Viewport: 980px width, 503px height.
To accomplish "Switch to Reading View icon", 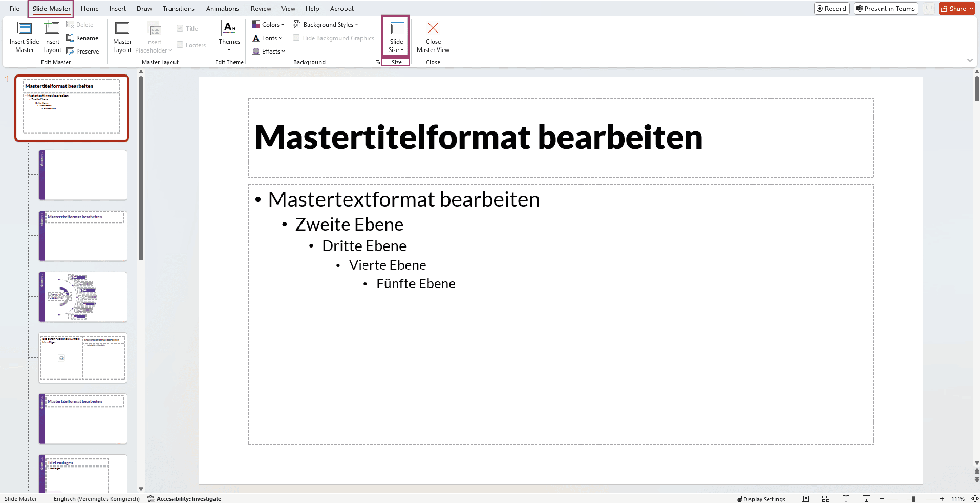I will click(x=846, y=499).
